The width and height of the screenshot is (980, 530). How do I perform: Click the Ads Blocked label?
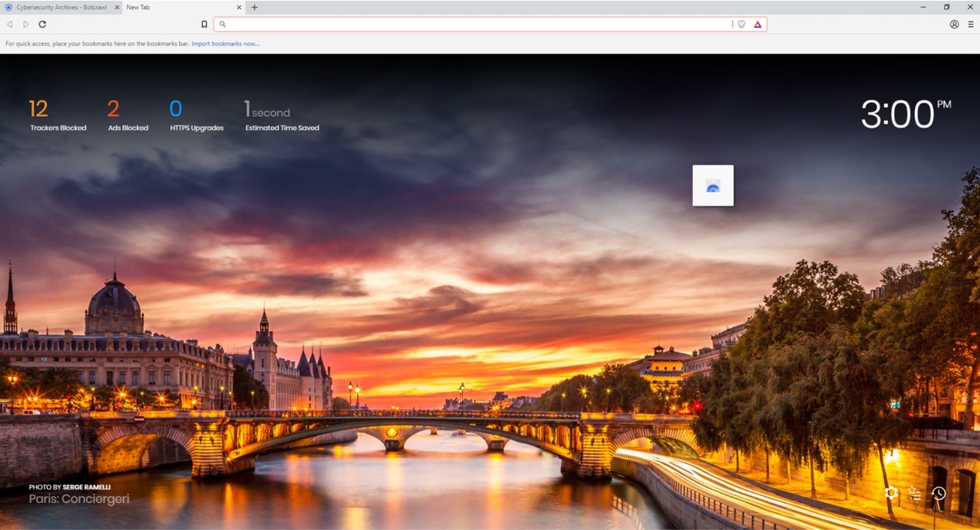[128, 128]
